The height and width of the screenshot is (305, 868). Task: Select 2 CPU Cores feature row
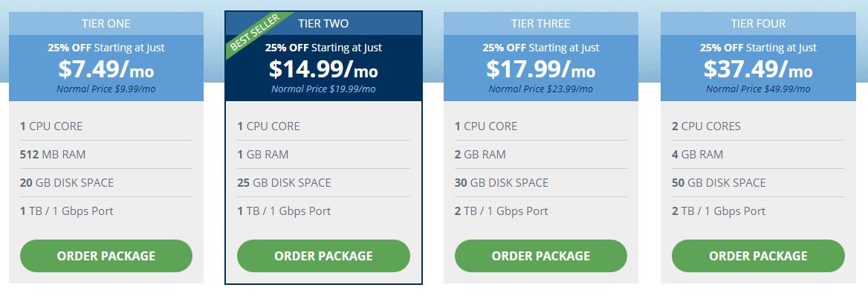click(759, 126)
